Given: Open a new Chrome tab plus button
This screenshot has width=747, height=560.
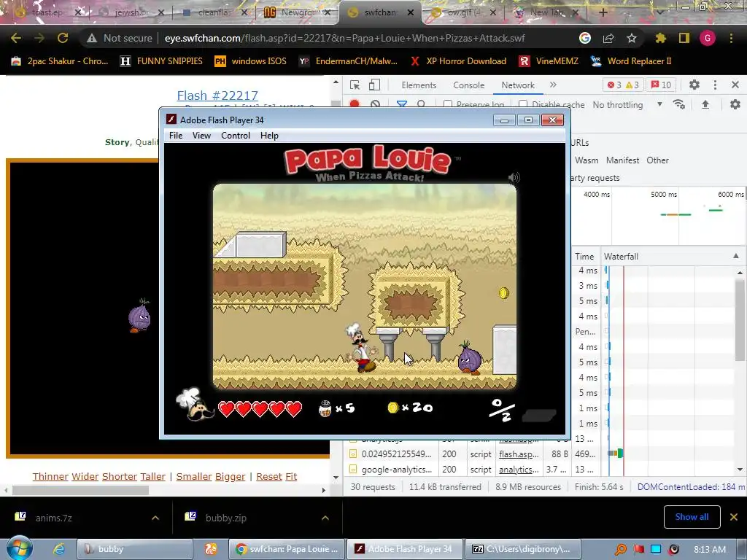Looking at the screenshot, I should 603,12.
